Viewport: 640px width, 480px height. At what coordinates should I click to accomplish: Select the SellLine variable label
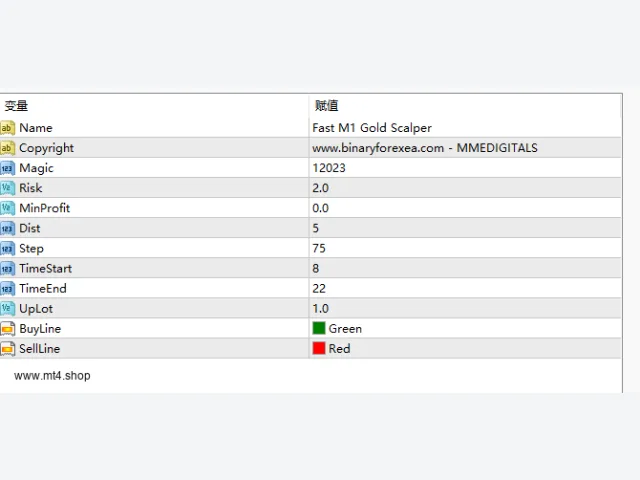pos(40,349)
